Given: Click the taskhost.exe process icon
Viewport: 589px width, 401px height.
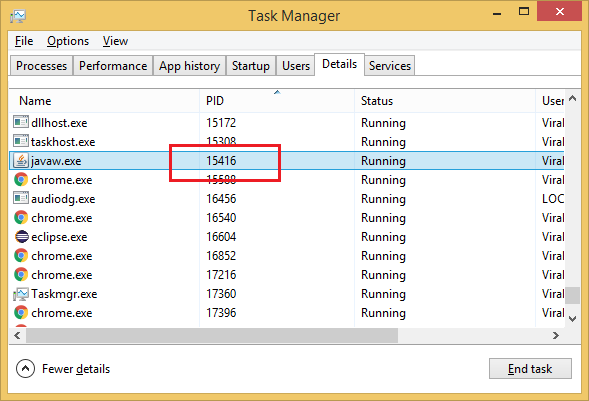Looking at the screenshot, I should point(21,141).
